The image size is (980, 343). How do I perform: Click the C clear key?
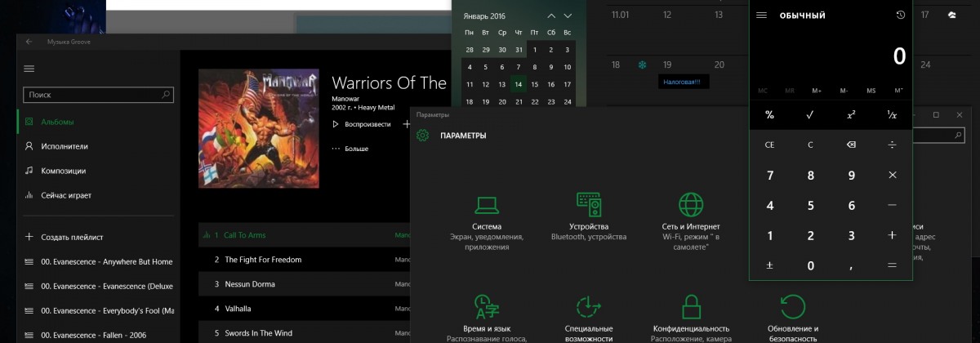click(810, 145)
